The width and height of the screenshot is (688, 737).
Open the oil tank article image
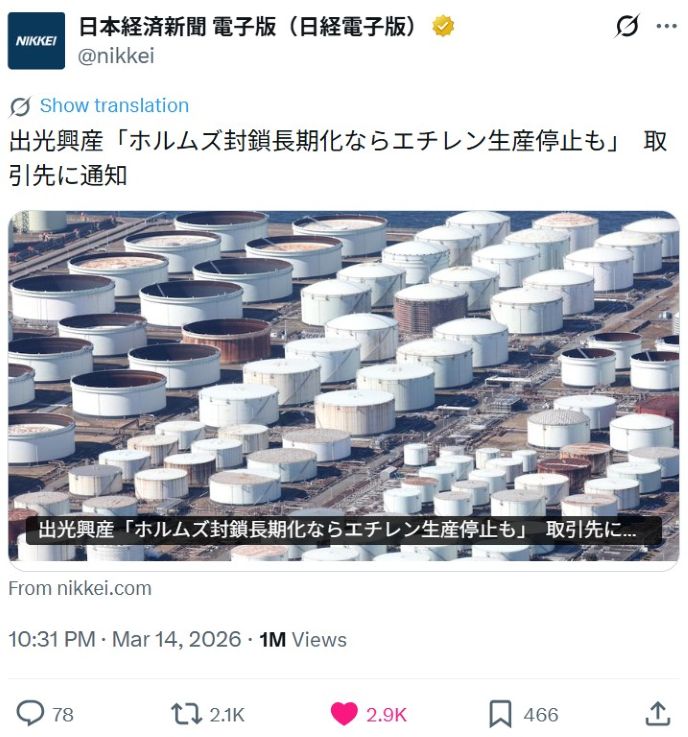(344, 386)
